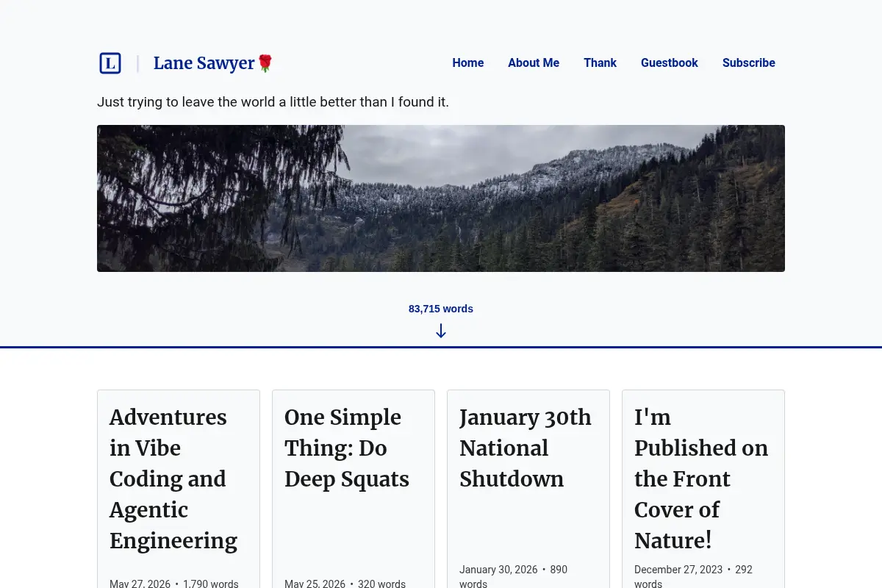
Task: Click the snowy mountain banner image
Action: pyautogui.click(x=441, y=198)
